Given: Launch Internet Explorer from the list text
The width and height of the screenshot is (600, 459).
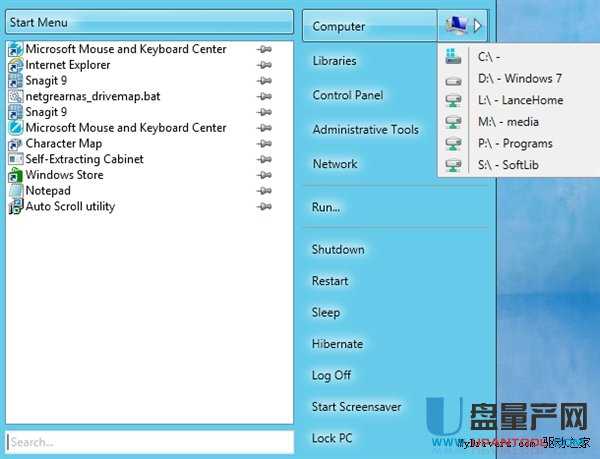Looking at the screenshot, I should [x=68, y=65].
